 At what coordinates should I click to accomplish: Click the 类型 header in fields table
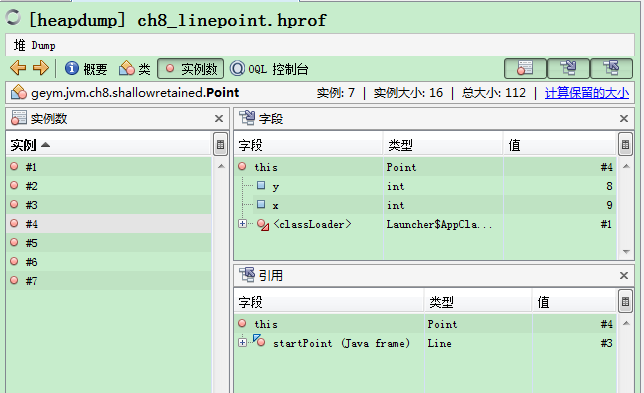click(443, 145)
